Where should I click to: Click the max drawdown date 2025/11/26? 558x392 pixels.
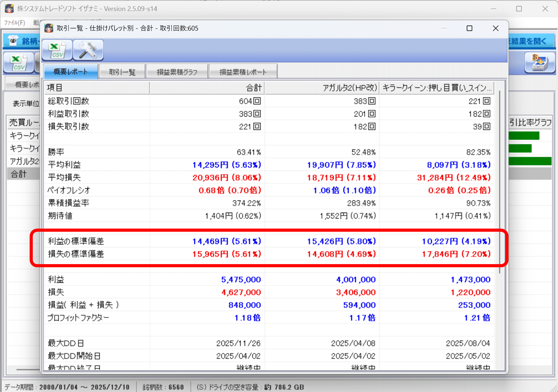pos(238,343)
